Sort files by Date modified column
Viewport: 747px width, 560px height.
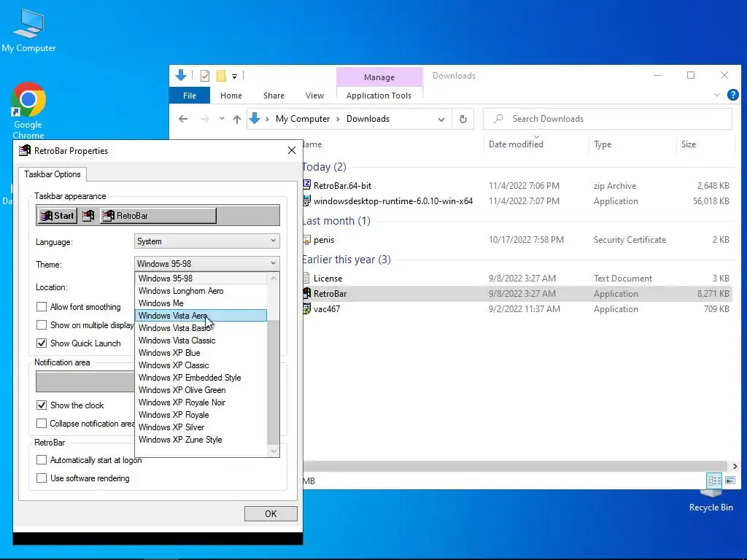516,144
